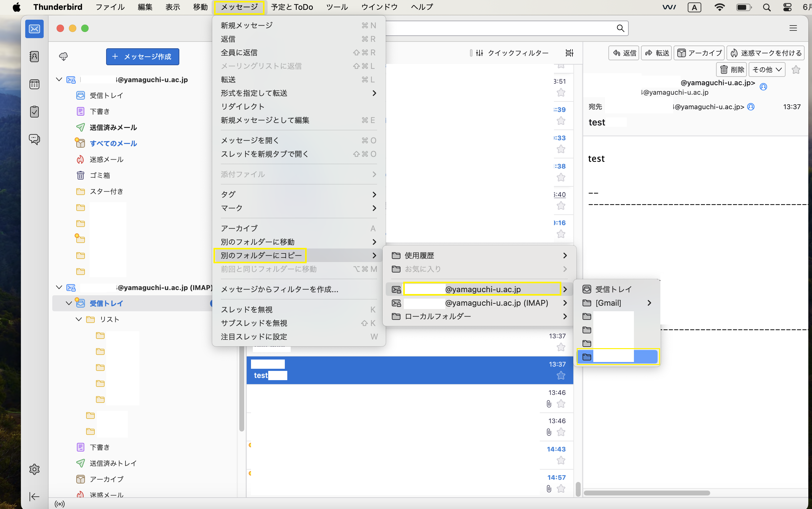Open the Tasks space icon
This screenshot has height=509, width=812.
click(x=34, y=112)
